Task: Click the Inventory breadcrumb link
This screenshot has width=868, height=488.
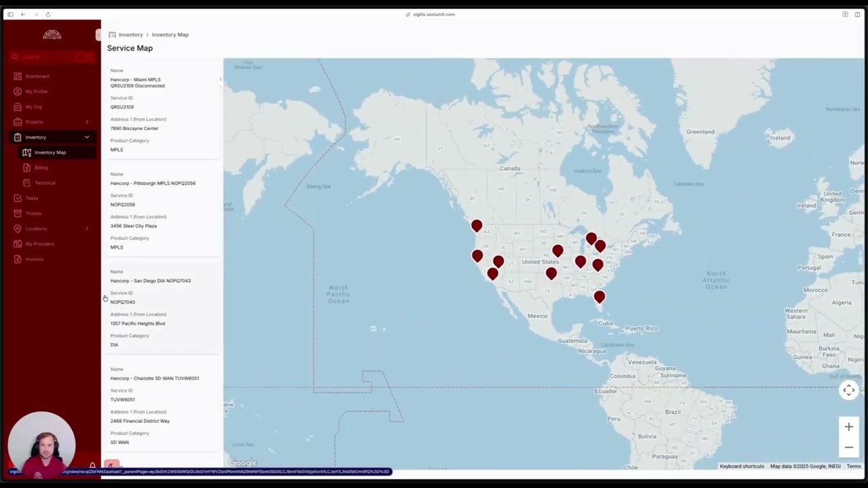Action: click(130, 35)
